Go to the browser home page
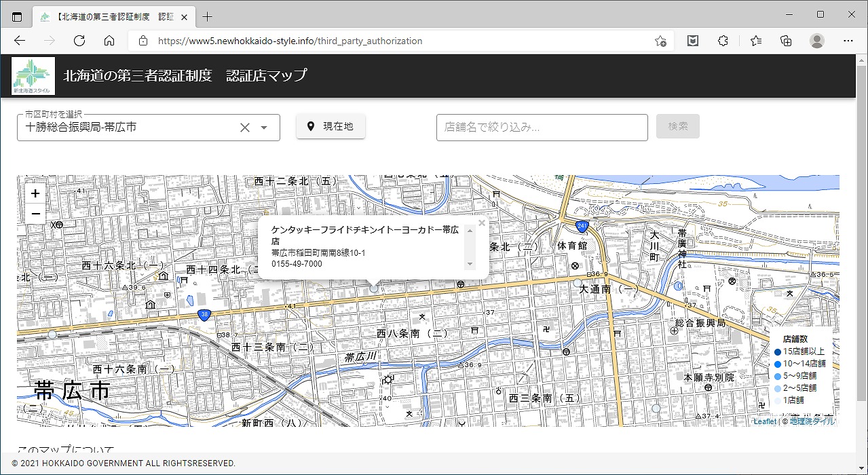The width and height of the screenshot is (868, 475). point(109,41)
